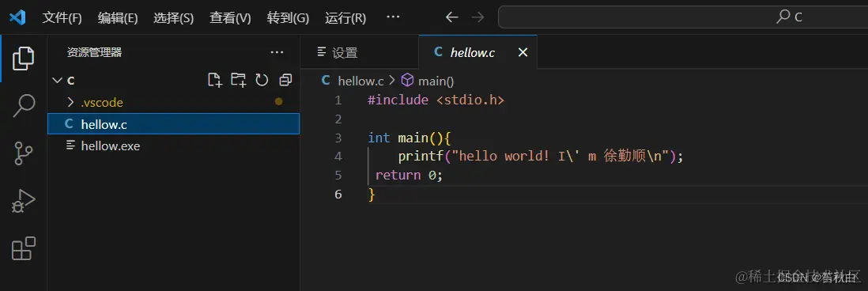
Task: Open the 运行(R) menu
Action: pyautogui.click(x=345, y=17)
